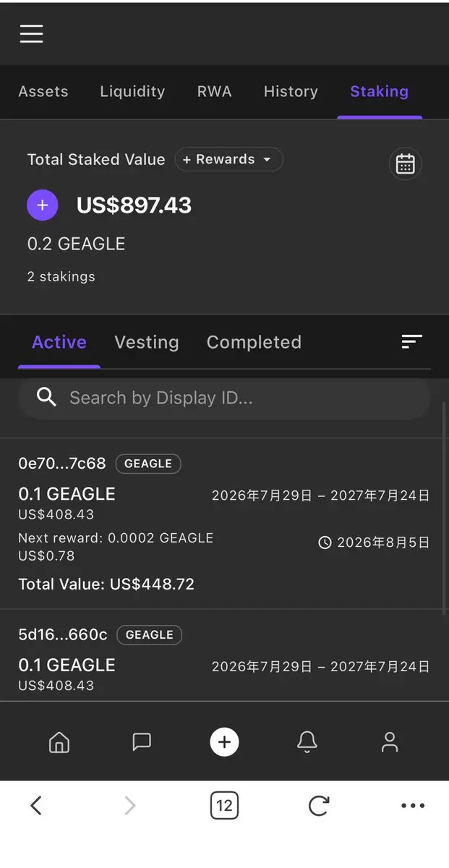This screenshot has width=449, height=868.
Task: Open the History tab
Action: coord(291,92)
